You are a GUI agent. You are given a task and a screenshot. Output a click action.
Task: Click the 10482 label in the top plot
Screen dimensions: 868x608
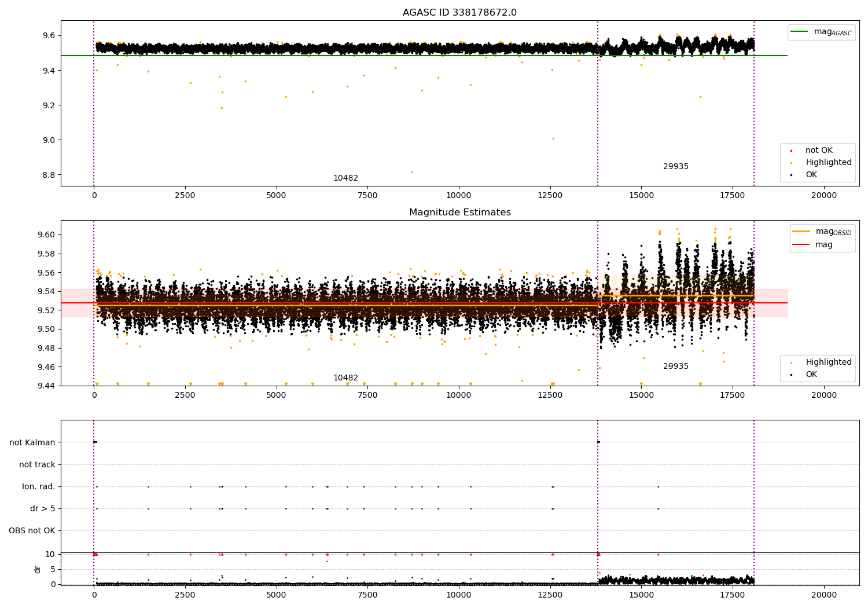coord(345,178)
